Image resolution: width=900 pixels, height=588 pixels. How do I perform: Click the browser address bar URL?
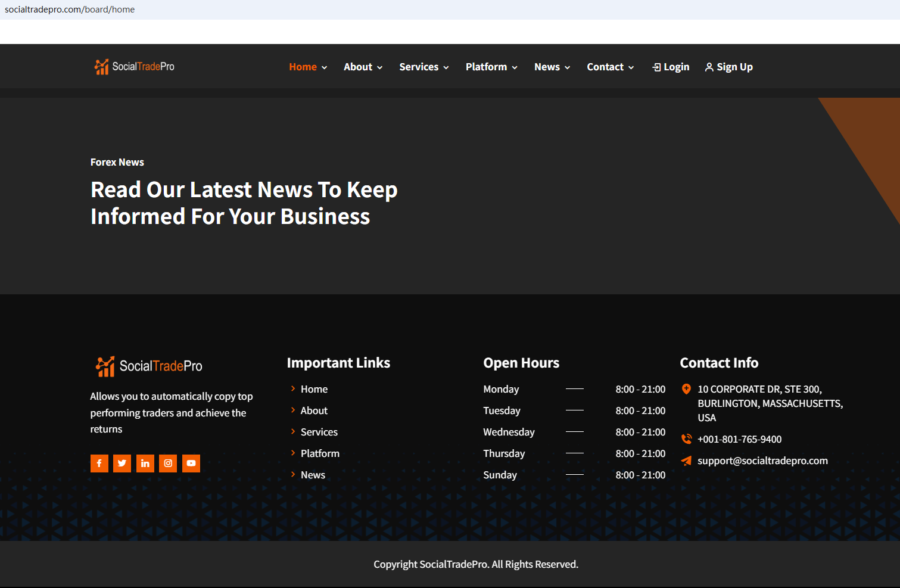[70, 10]
